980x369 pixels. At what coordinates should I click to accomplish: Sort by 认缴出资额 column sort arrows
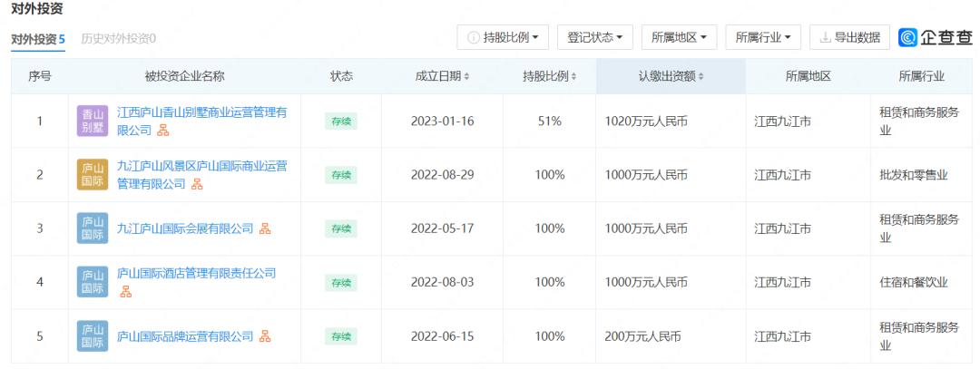(701, 77)
